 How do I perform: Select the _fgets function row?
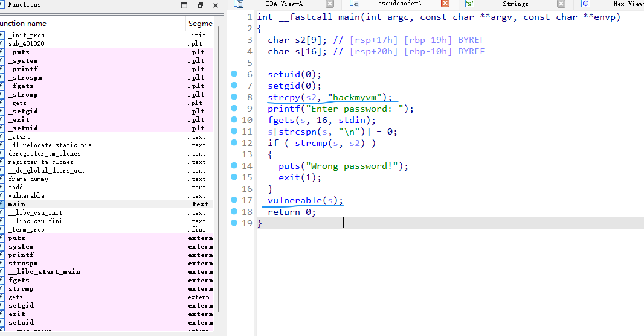pyautogui.click(x=107, y=86)
